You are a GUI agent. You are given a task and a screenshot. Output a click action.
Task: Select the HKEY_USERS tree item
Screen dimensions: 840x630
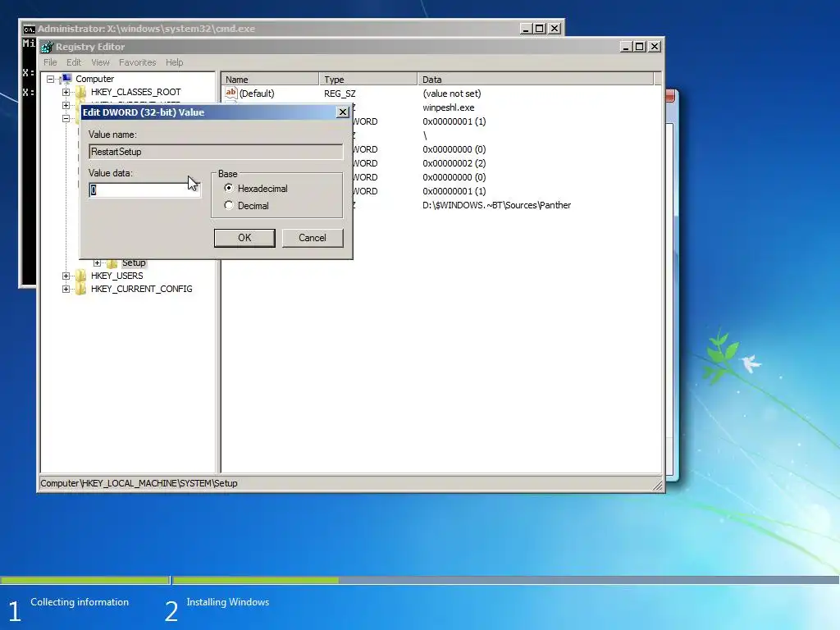tap(116, 276)
